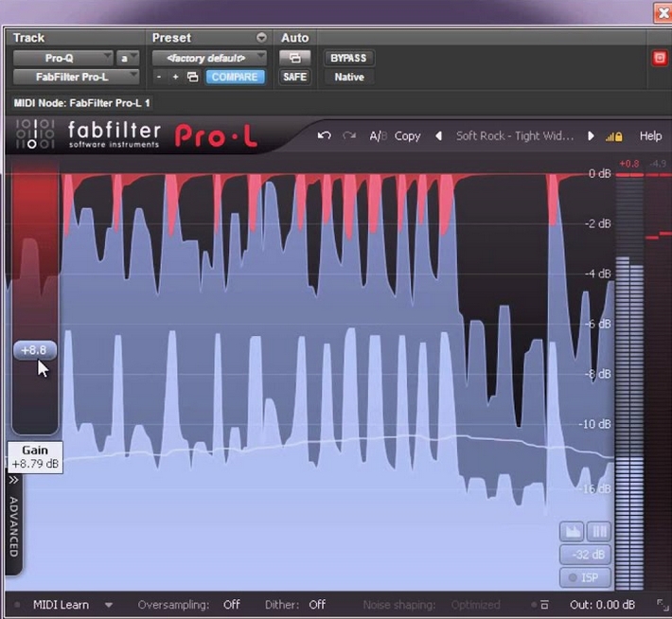Click the Auto header label
Viewport: 672px width, 619px height.
point(295,38)
